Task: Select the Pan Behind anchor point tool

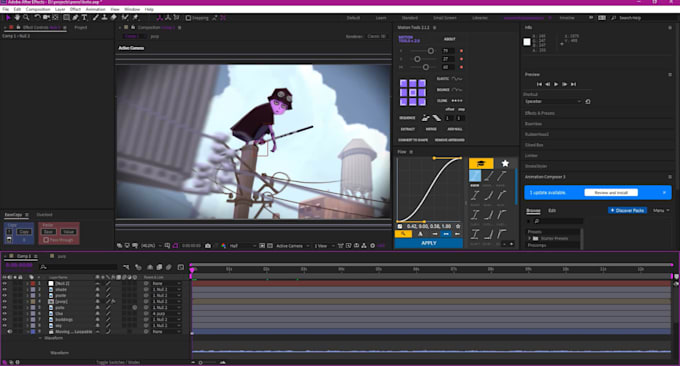Action: tap(56, 17)
